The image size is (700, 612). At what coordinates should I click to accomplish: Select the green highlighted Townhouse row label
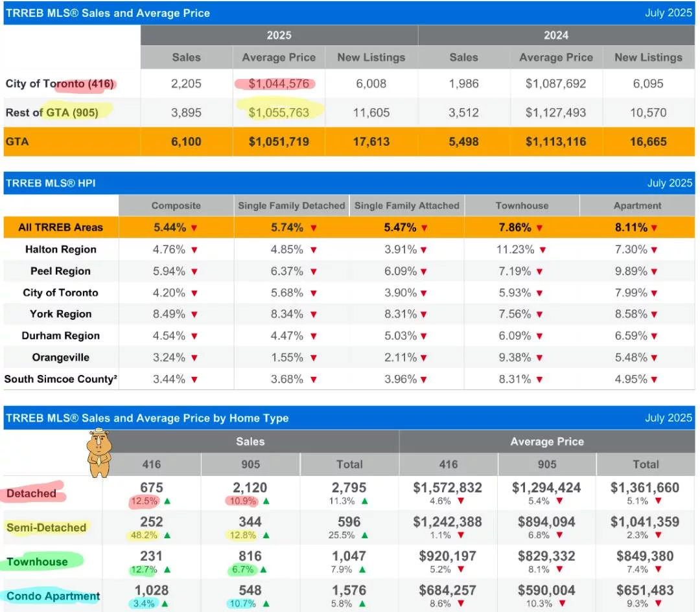37,562
